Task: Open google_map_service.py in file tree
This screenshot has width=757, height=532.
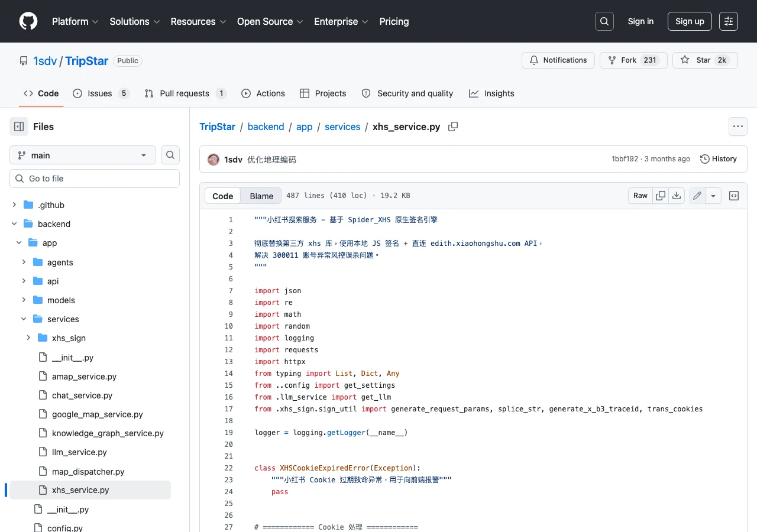Action: [x=98, y=414]
